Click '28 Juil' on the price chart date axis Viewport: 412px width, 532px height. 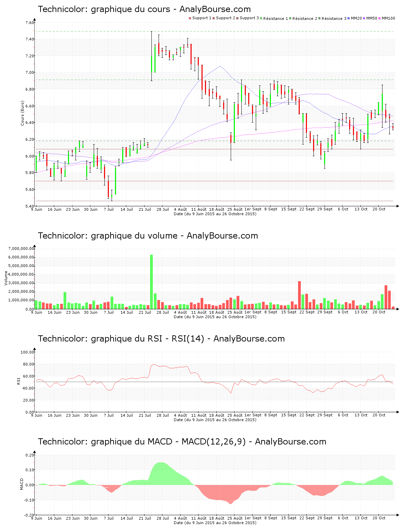tap(163, 209)
